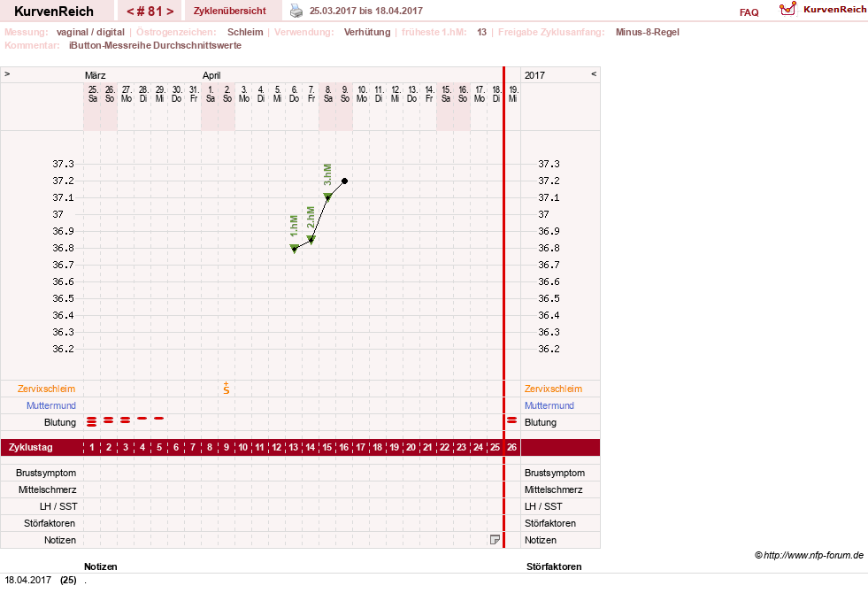Select the bleeding mark on cycle day 26

point(512,420)
